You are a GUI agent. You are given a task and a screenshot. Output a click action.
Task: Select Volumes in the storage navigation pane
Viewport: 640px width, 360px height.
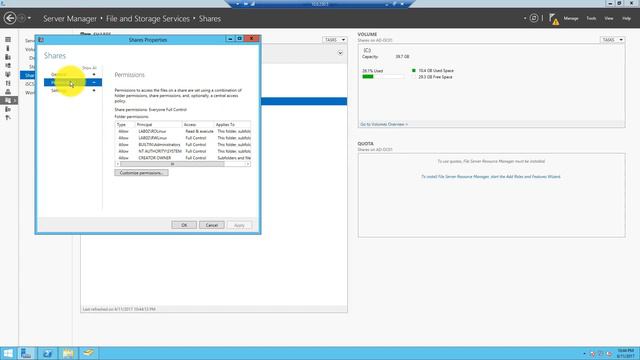[30, 49]
